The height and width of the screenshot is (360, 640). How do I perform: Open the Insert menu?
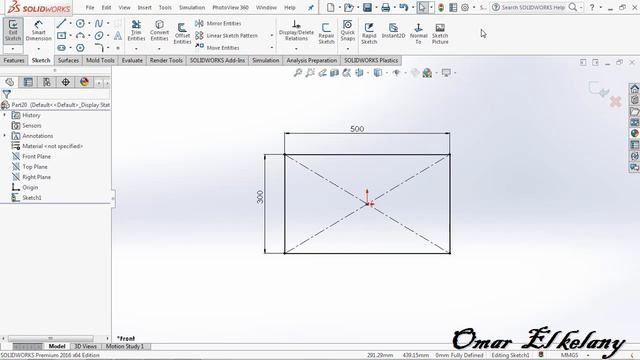(144, 7)
